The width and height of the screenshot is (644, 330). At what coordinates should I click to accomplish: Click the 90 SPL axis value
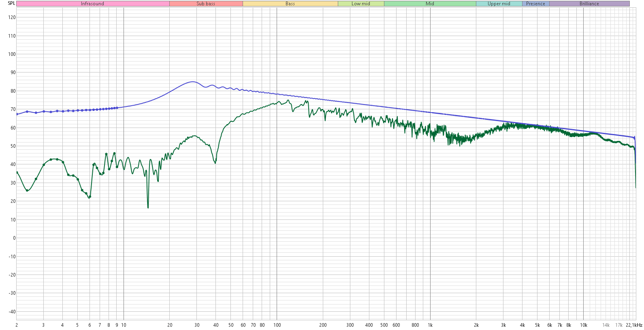coord(13,72)
